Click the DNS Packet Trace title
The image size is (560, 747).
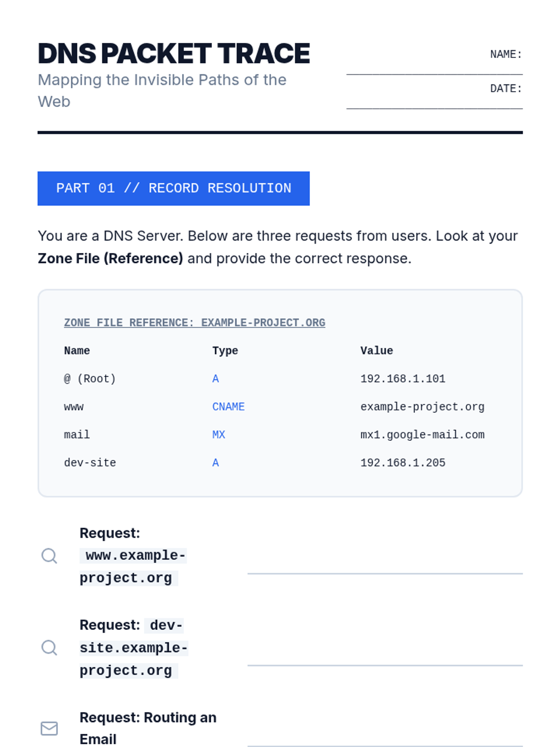click(174, 53)
